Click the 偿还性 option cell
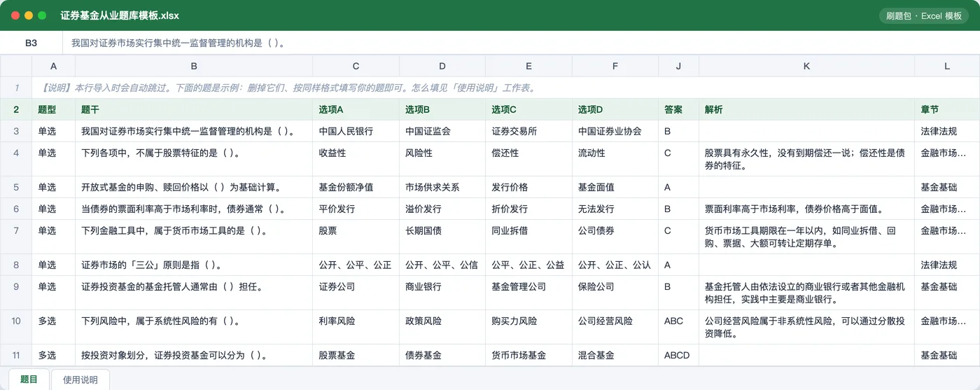This screenshot has height=390, width=980. point(528,159)
